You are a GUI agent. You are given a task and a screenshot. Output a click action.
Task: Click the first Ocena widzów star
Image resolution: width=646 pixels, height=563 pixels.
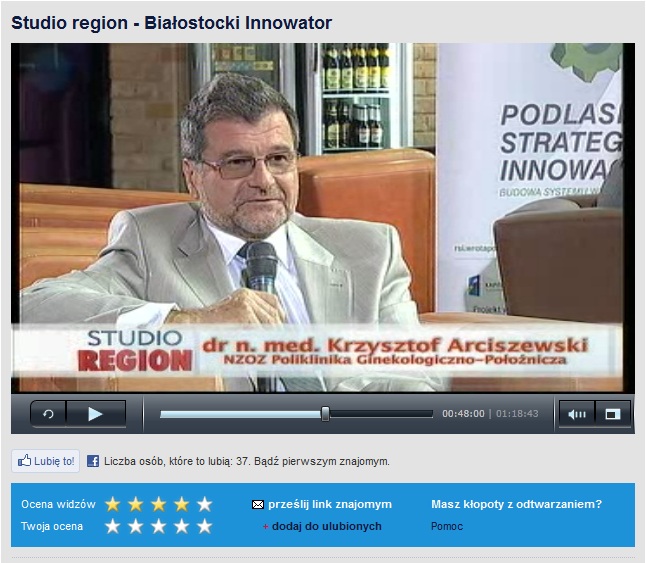(x=112, y=504)
